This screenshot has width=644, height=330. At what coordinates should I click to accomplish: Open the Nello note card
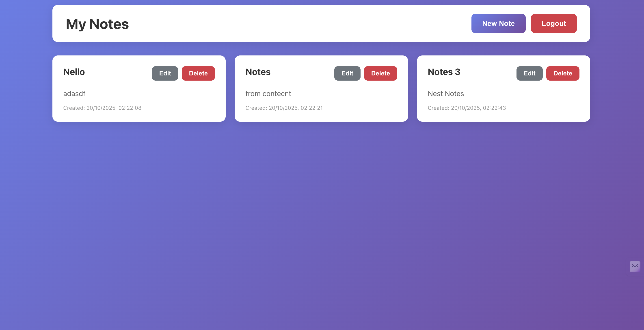click(139, 88)
